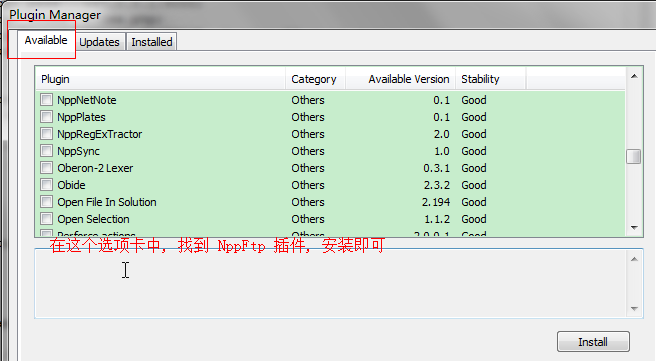Select the Obide plugin name
This screenshot has width=656, height=361.
click(x=71, y=185)
